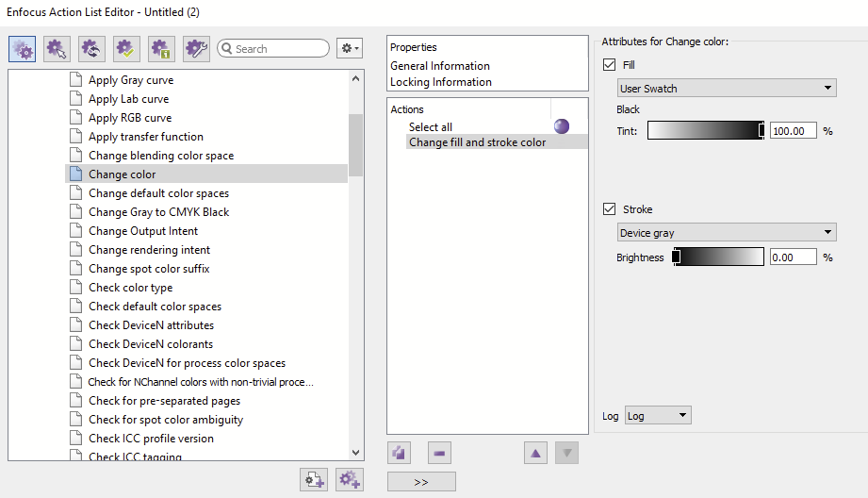Viewport: 868px width, 498px height.
Task: Click the Brightness value field showing 0.00
Action: click(x=793, y=257)
